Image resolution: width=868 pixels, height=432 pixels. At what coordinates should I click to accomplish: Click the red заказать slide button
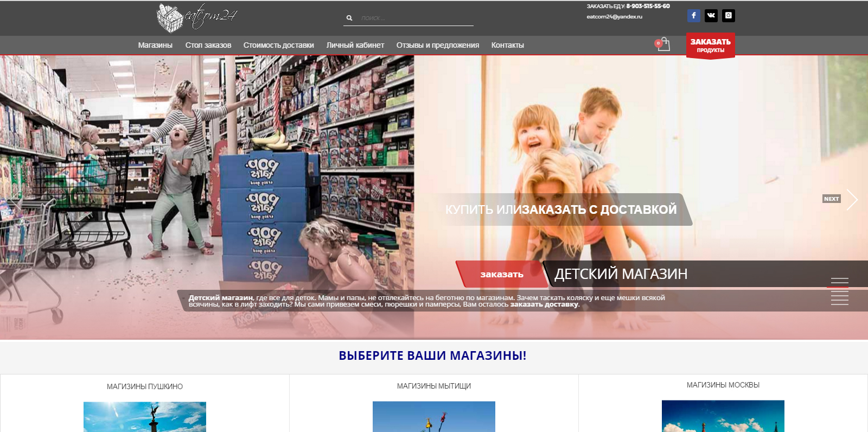click(502, 275)
